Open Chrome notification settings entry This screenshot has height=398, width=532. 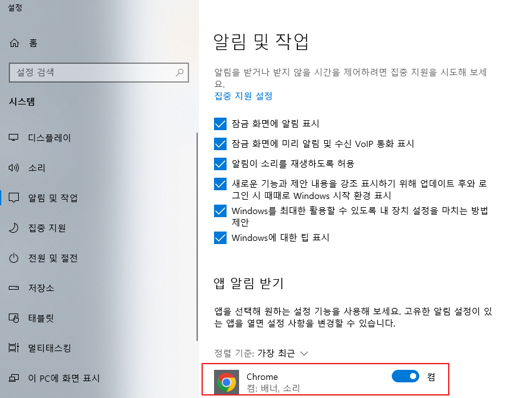click(x=325, y=379)
